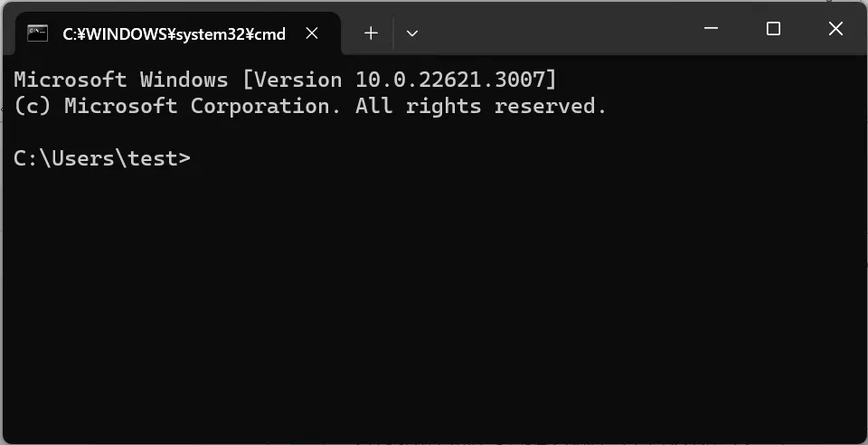Expand the new-tab profile dropdown chevron

pyautogui.click(x=412, y=33)
